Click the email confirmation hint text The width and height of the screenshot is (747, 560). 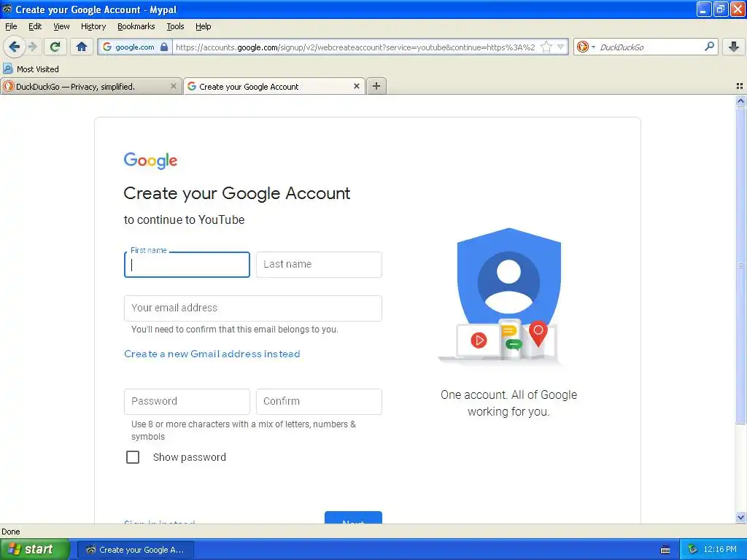[234, 330]
